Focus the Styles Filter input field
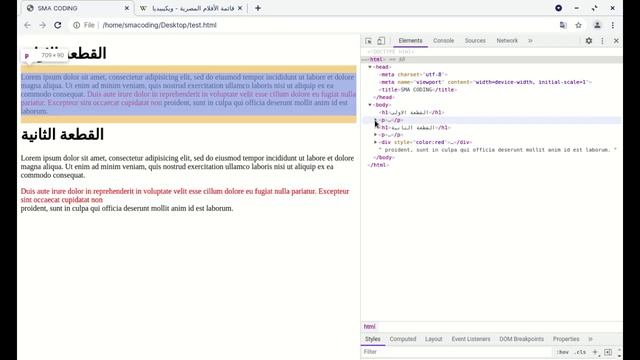 point(456,352)
